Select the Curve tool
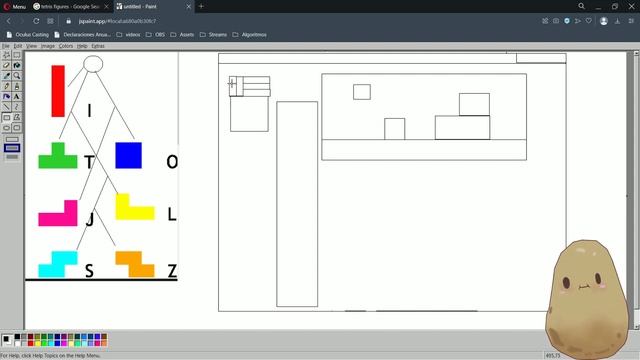 pos(17,107)
